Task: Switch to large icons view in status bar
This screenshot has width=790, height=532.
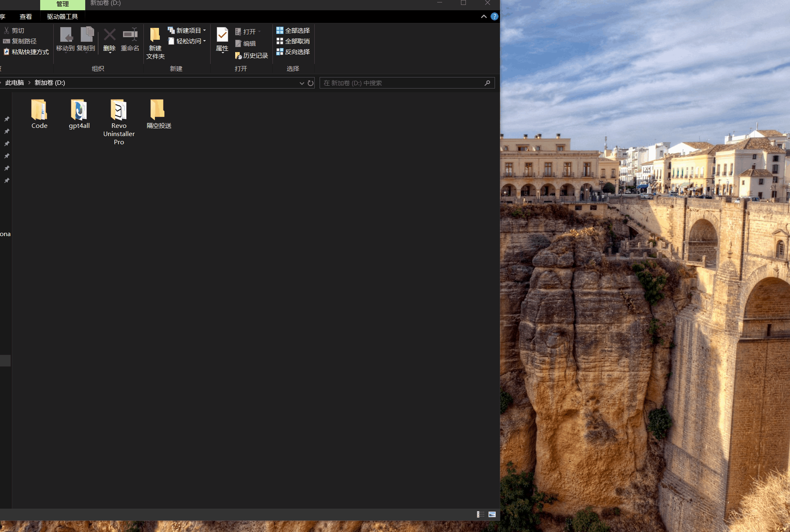Action: 492,514
